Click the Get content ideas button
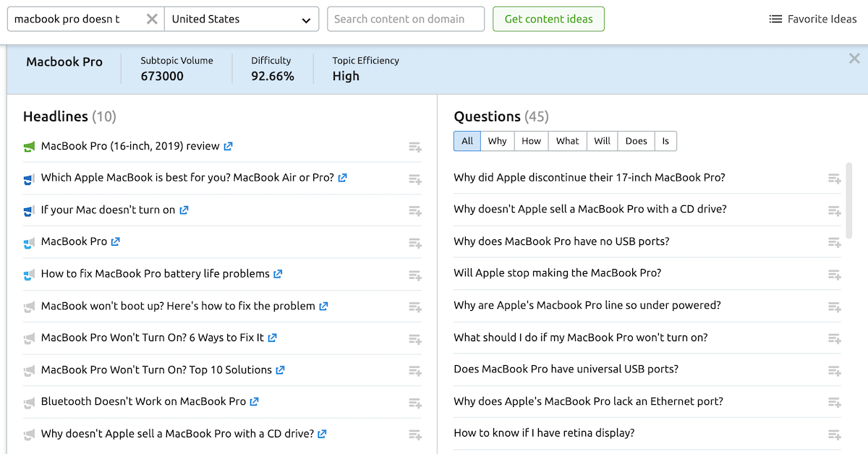Image resolution: width=868 pixels, height=454 pixels. [548, 19]
